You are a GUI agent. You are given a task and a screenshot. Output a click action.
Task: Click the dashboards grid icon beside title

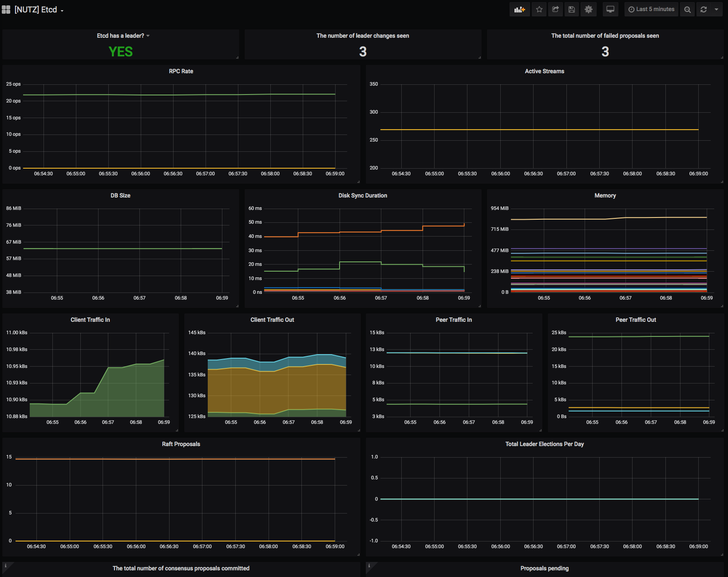point(6,10)
